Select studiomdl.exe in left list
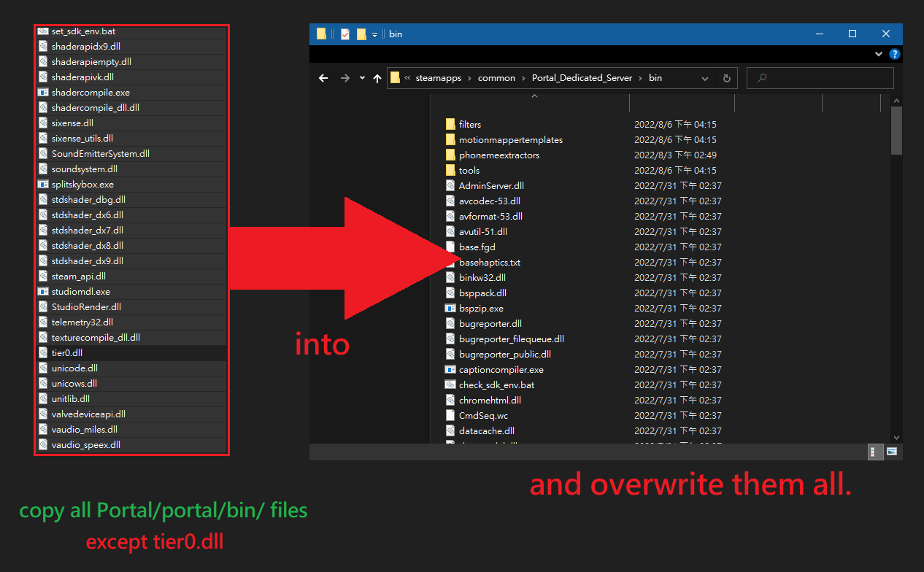The height and width of the screenshot is (572, 924). 131,291
